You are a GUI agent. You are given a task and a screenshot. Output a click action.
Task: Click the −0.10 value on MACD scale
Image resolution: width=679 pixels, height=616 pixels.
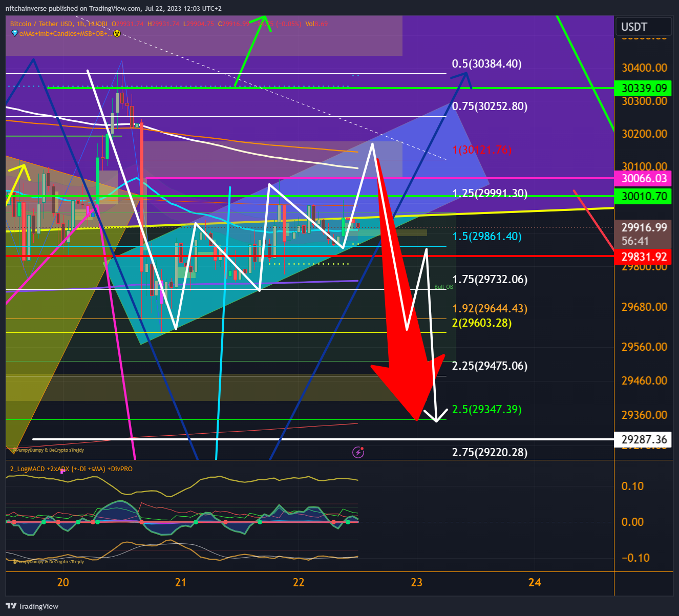coord(635,558)
